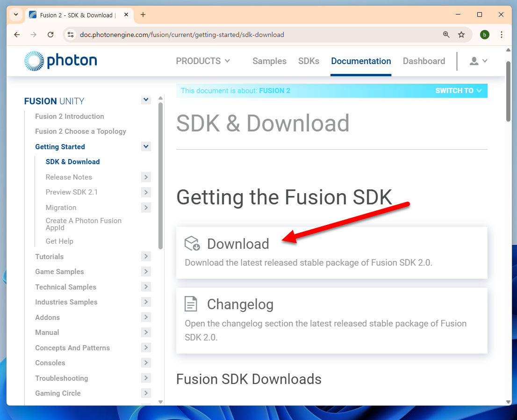This screenshot has width=517, height=420.
Task: Expand the Troubleshooting arrow
Action: pyautogui.click(x=146, y=378)
